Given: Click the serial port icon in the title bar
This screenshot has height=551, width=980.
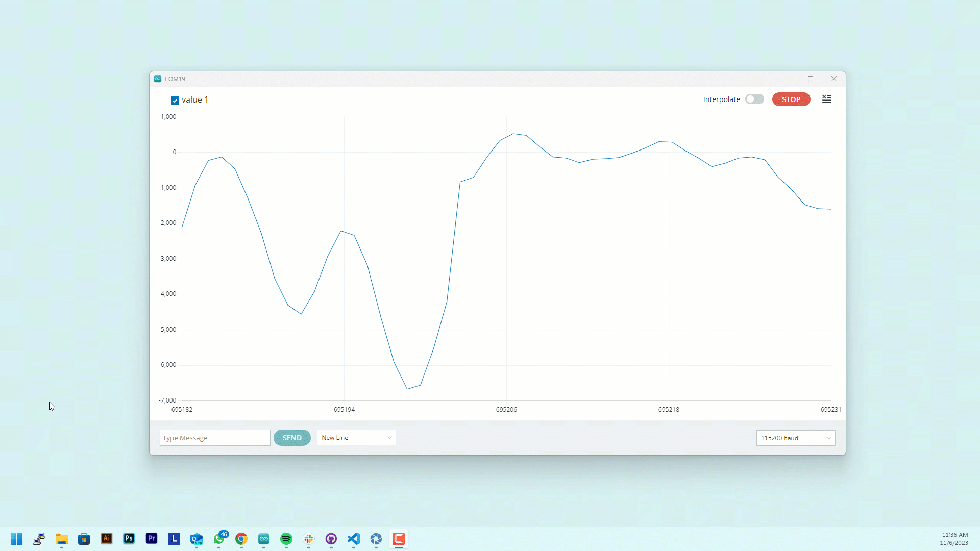Looking at the screenshot, I should [x=158, y=79].
